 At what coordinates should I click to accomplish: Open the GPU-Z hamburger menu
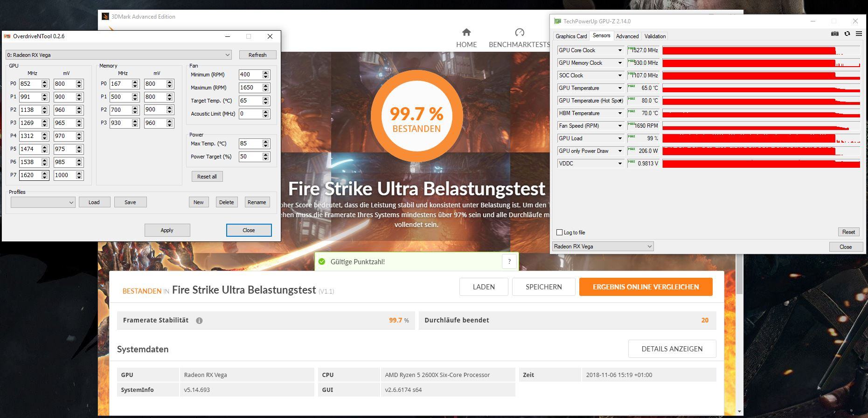pyautogui.click(x=859, y=34)
